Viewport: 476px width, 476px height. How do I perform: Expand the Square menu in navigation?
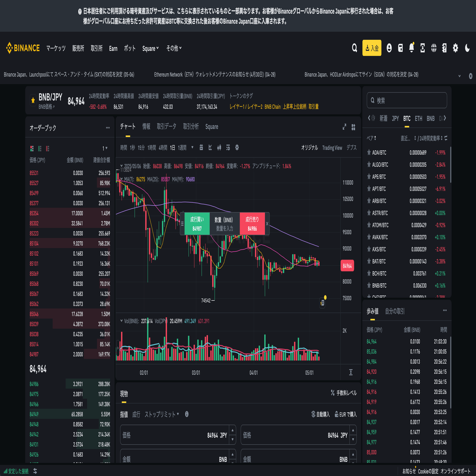[x=150, y=48]
